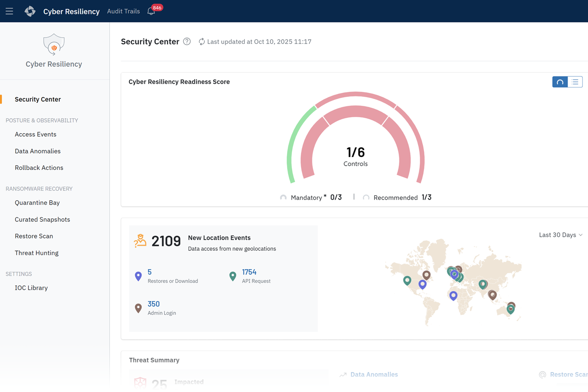Click the Admin Login location pin icon
The width and height of the screenshot is (588, 392).
click(x=138, y=308)
